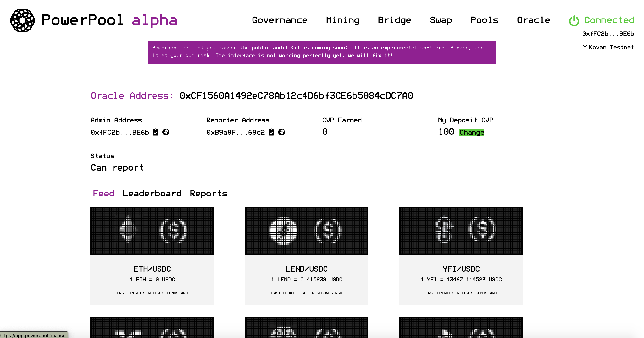This screenshot has height=338, width=644.
Task: Click wallet address 0xfFC2b...BE6b in header
Action: click(x=608, y=34)
